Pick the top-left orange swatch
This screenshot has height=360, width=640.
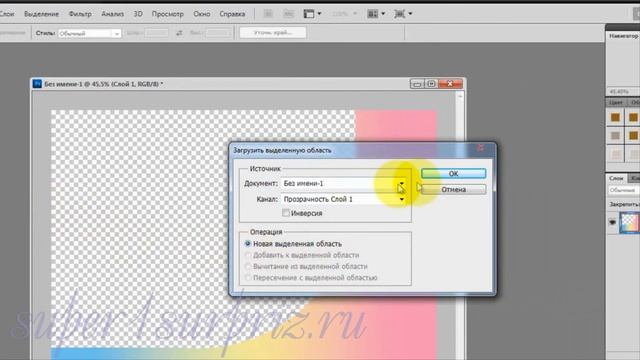click(x=615, y=118)
